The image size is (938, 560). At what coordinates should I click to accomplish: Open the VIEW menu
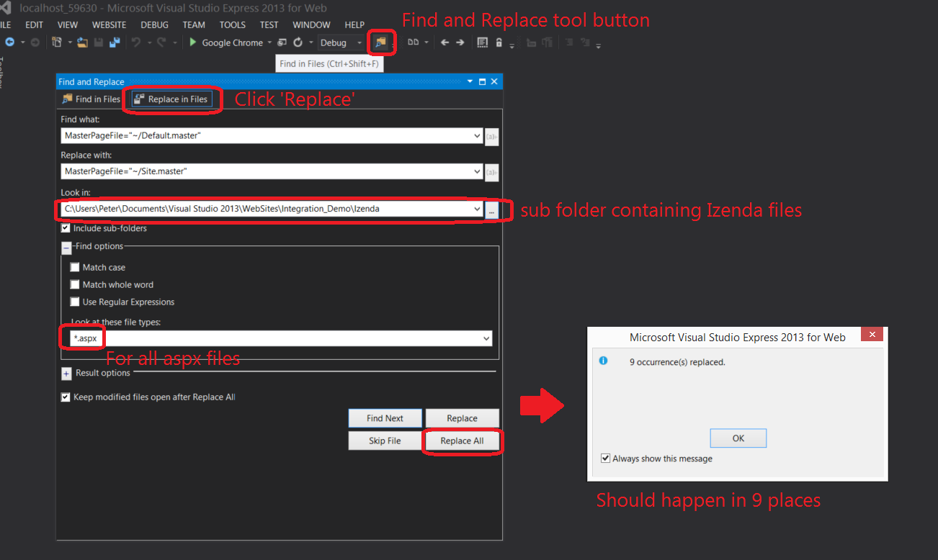pyautogui.click(x=68, y=24)
